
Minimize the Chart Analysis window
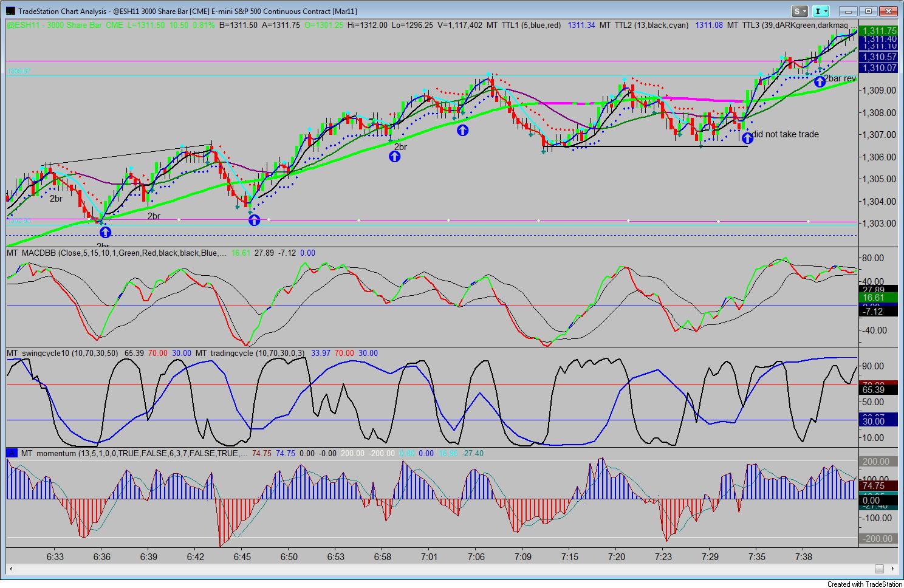849,11
